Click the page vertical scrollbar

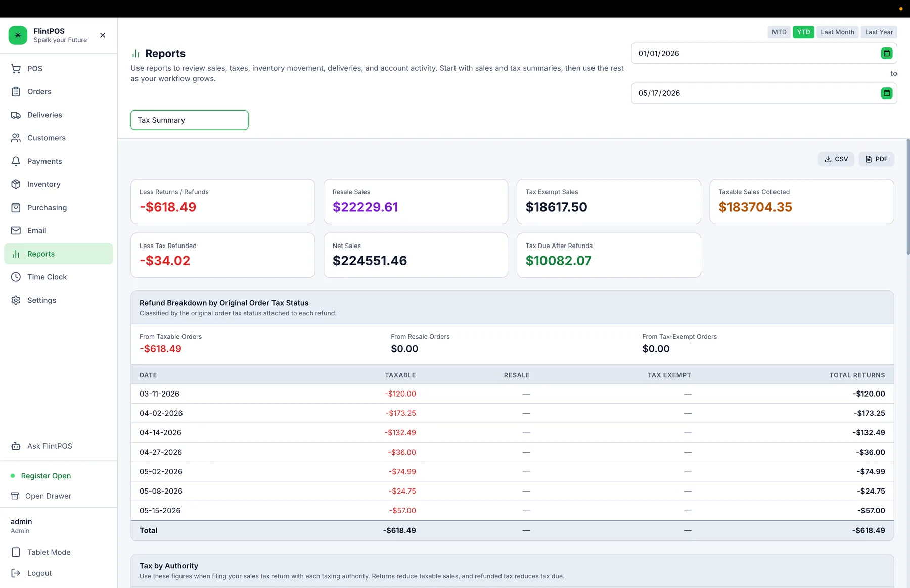coord(908,197)
